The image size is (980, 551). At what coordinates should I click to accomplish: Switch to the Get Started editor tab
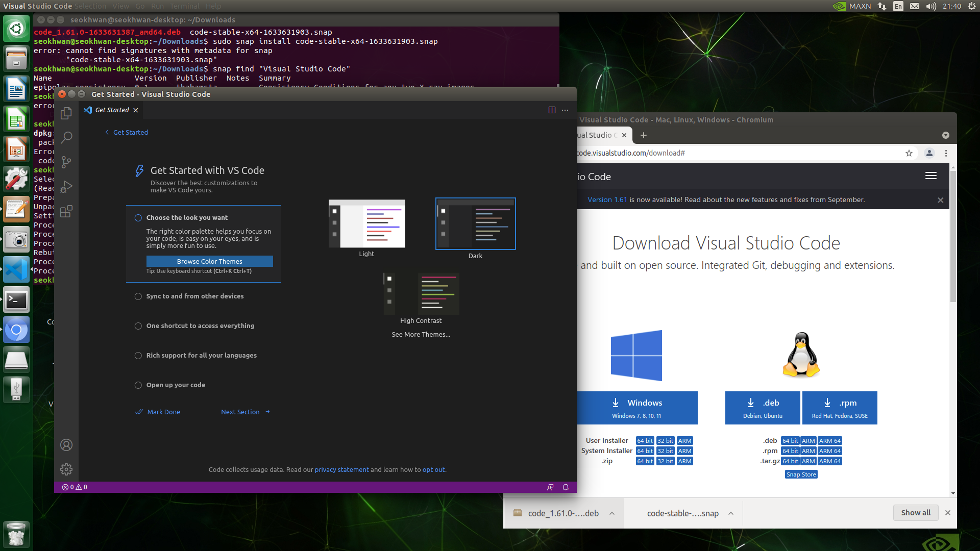[112, 110]
